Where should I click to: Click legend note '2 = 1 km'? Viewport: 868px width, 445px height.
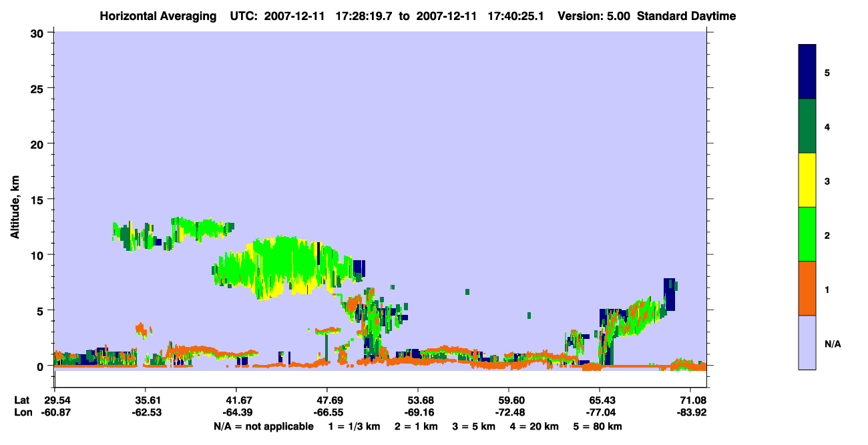pyautogui.click(x=417, y=426)
